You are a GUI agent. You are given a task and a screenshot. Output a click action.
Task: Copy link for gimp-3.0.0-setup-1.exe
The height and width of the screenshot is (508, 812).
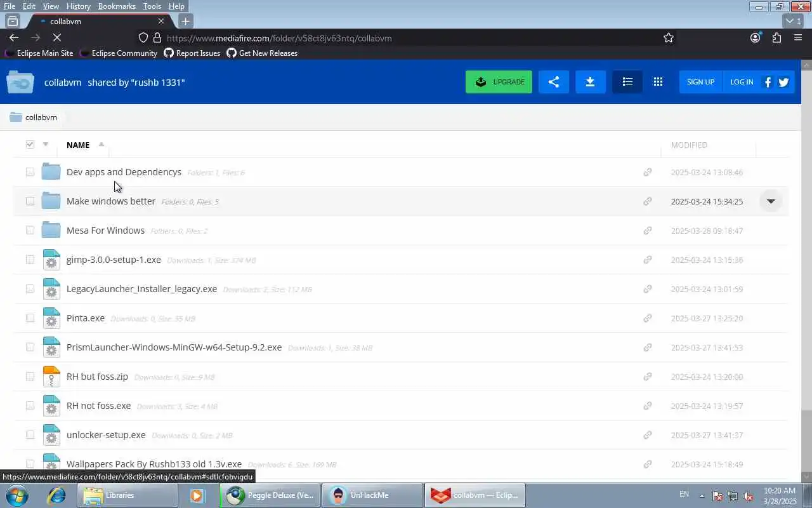tap(648, 260)
